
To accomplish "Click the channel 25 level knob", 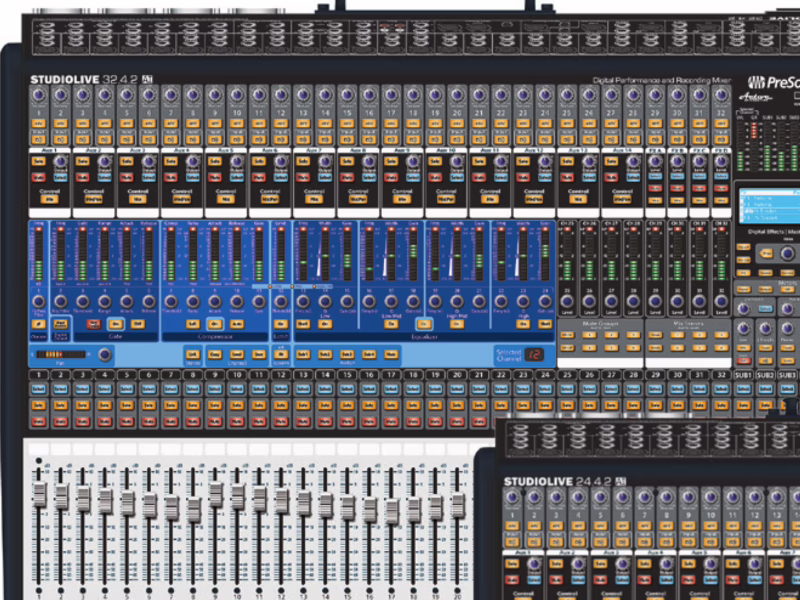I will [x=567, y=301].
